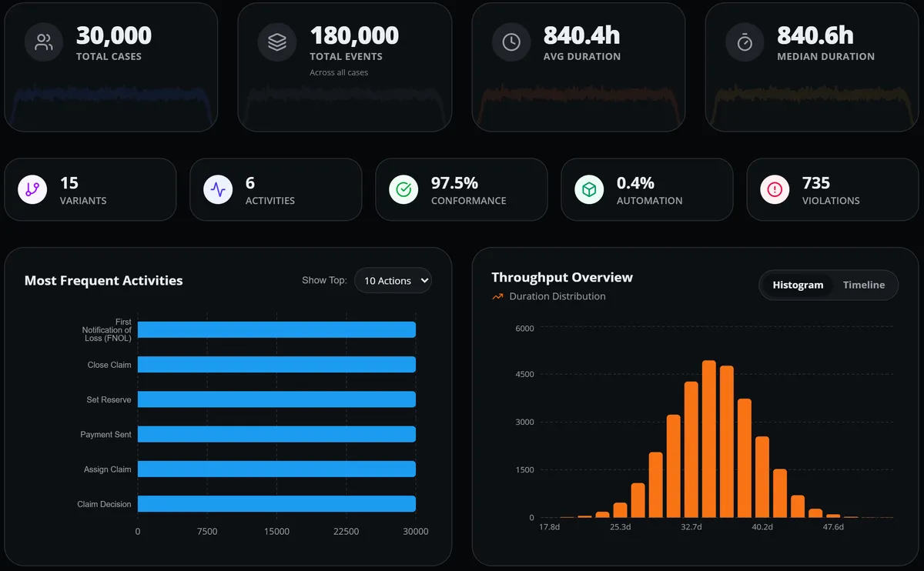
Task: Click the 840.4h Avg Duration value
Action: point(581,35)
